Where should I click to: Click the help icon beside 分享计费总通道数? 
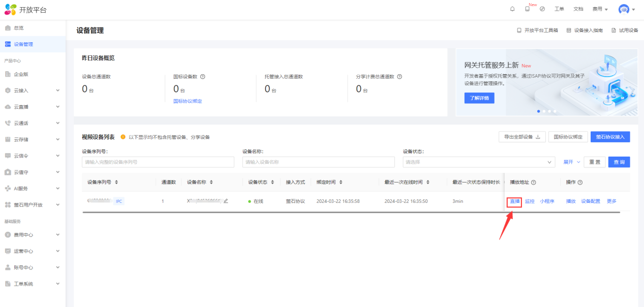pos(400,77)
